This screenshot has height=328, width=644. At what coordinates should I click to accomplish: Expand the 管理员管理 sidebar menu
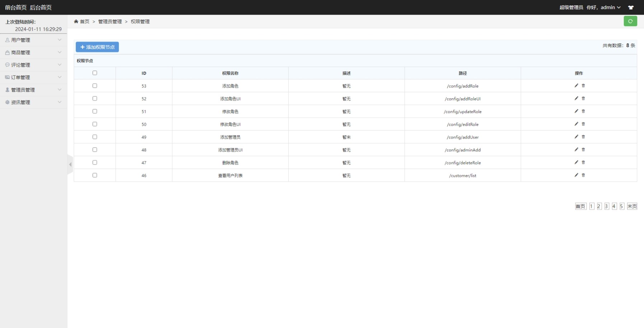(33, 90)
